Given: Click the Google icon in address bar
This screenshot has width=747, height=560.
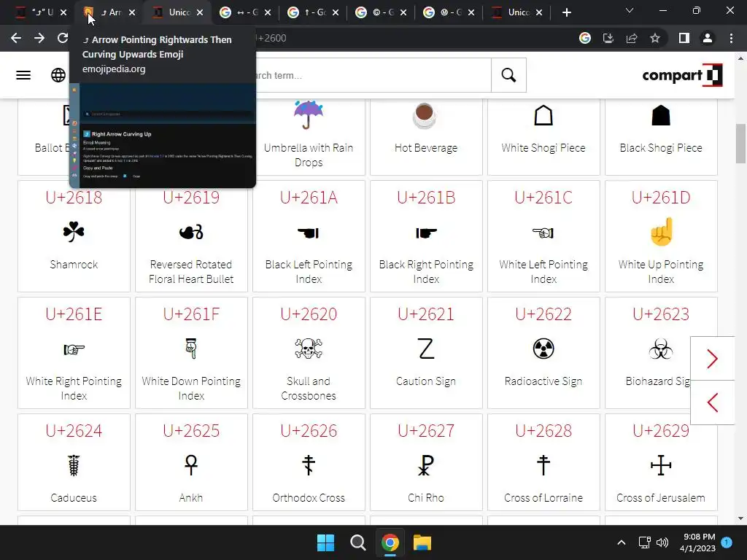Looking at the screenshot, I should (x=585, y=38).
